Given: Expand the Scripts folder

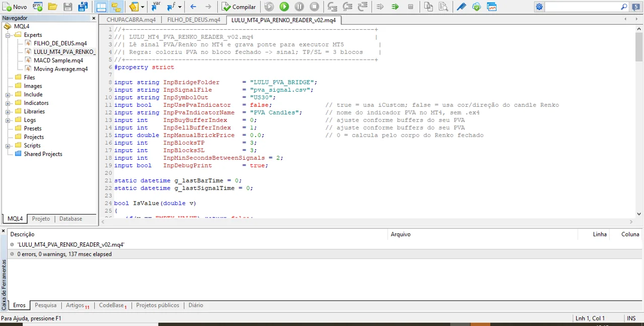Looking at the screenshot, I should (x=8, y=146).
